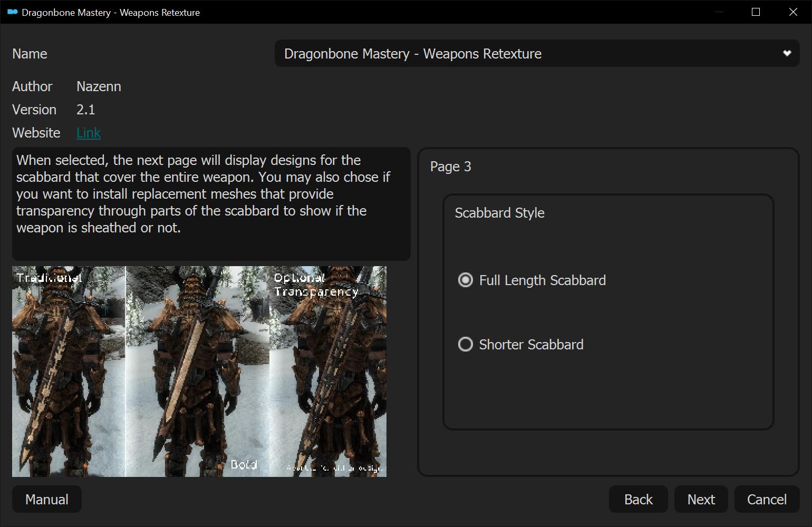Click the 'Website' field label
This screenshot has height=527, width=812.
coord(36,133)
